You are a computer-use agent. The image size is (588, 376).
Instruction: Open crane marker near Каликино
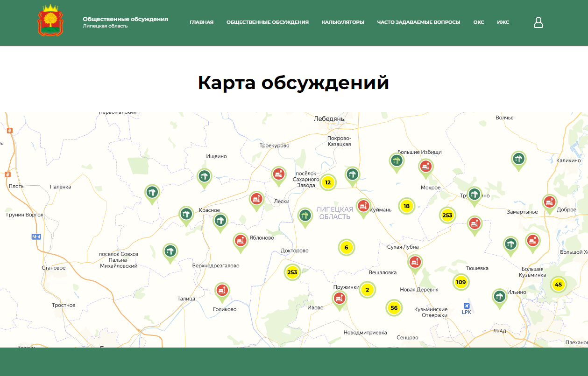(518, 161)
